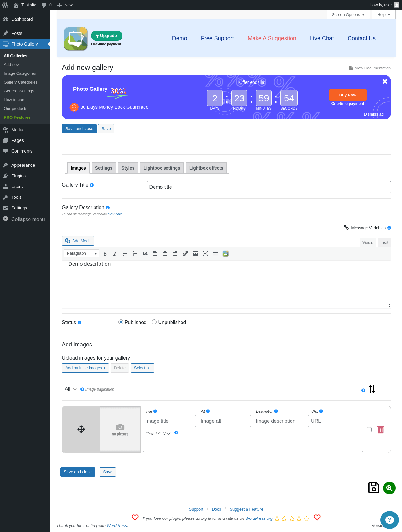Open the View Documentation link
The image size is (402, 532).
(372, 68)
